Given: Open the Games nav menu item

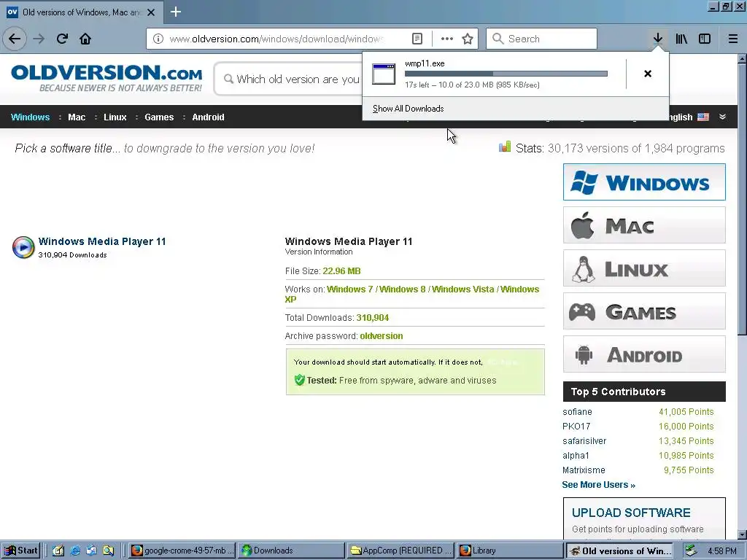Looking at the screenshot, I should tap(159, 117).
